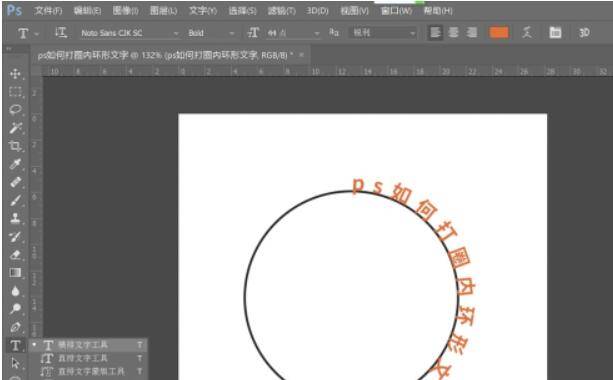Select the Lasso tool
The height and width of the screenshot is (380, 613).
tap(15, 110)
